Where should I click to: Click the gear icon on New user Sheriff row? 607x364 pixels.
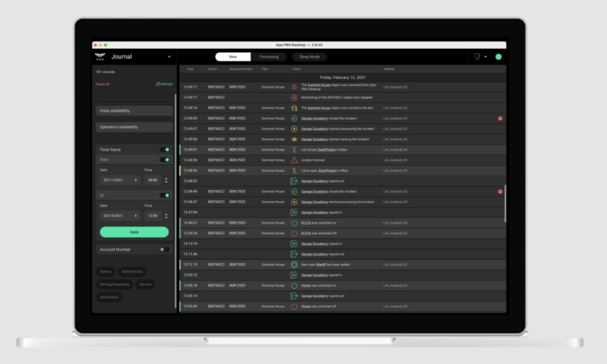pos(294,265)
